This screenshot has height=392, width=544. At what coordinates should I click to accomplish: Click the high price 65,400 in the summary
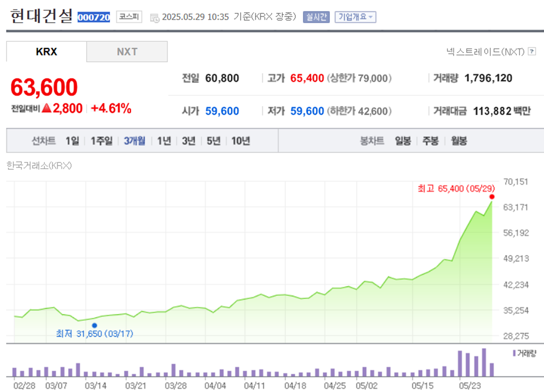click(x=307, y=78)
